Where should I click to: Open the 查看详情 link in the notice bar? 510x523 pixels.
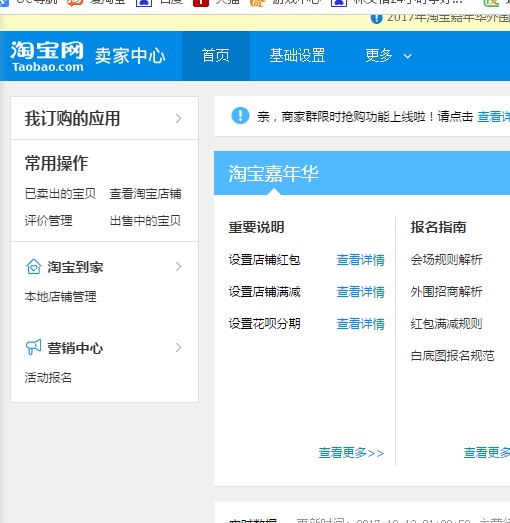(x=493, y=117)
